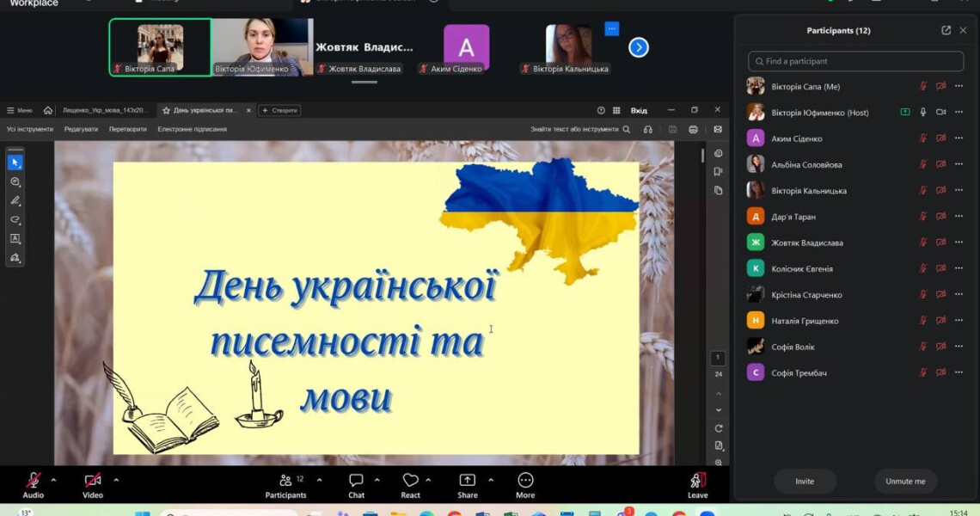This screenshot has height=516, width=980.
Task: Open Електронне підписання menu
Action: (x=192, y=130)
